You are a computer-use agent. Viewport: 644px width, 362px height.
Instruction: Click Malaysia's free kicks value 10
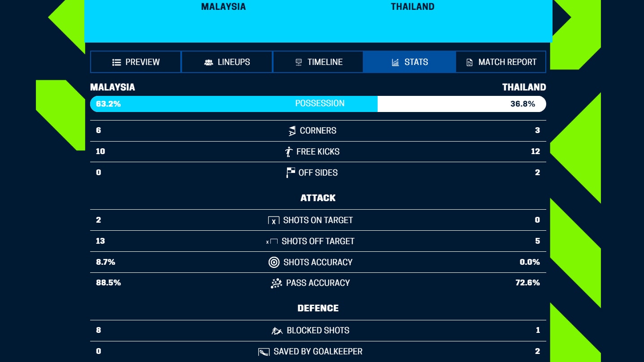[x=100, y=151]
